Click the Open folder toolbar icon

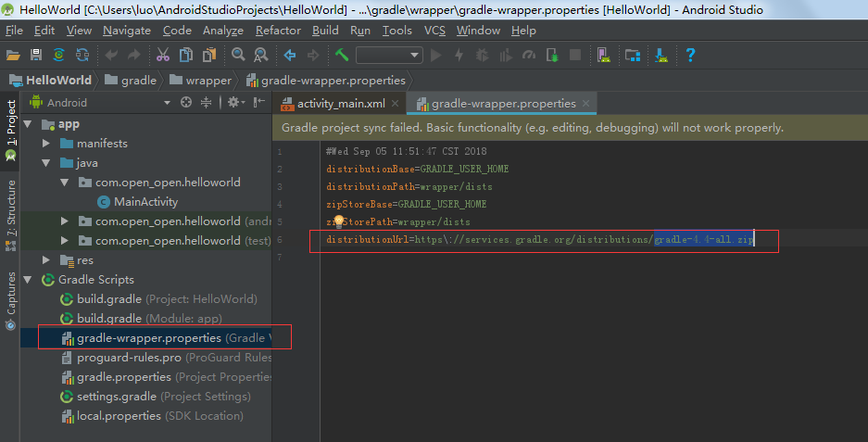pos(13,55)
